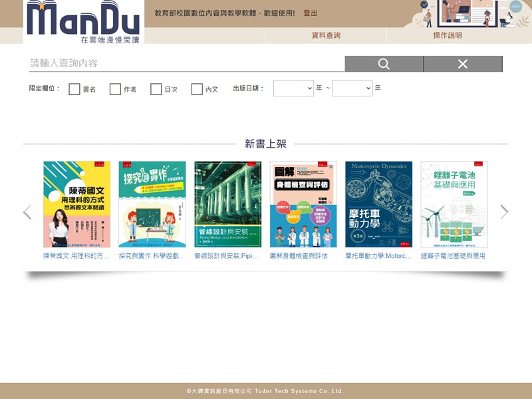Screen dimensions: 532x399
Task: View the 摩托車動力學 book cover
Action: (x=378, y=204)
